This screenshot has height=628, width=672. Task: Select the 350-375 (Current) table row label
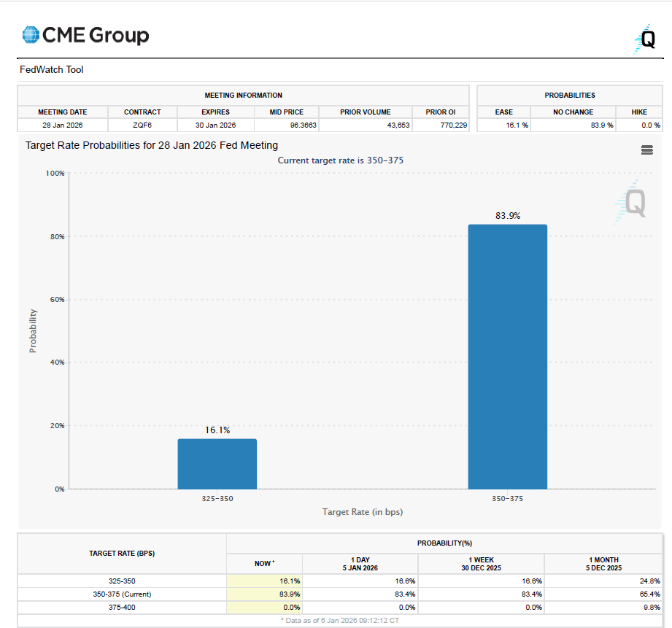(122, 594)
